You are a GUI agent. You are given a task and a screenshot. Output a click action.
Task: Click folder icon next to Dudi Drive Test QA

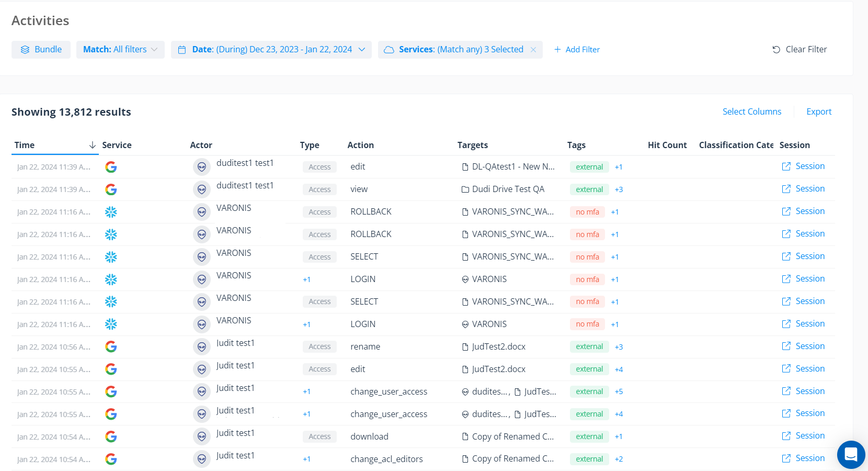point(465,189)
